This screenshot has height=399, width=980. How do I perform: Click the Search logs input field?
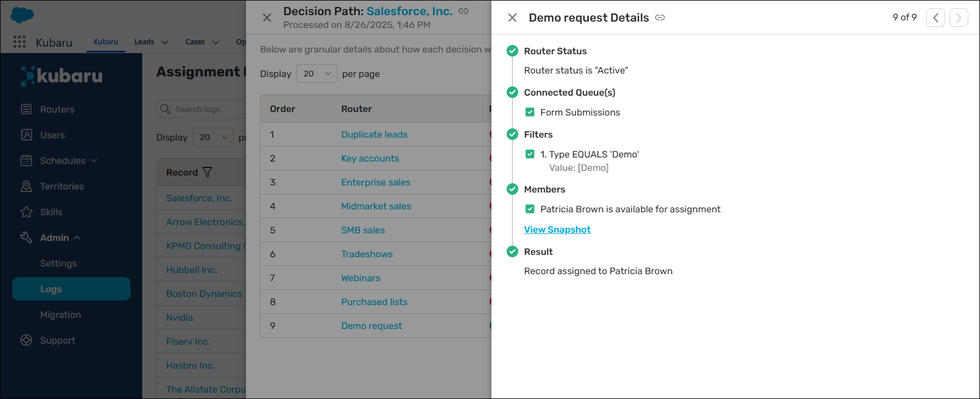point(202,109)
